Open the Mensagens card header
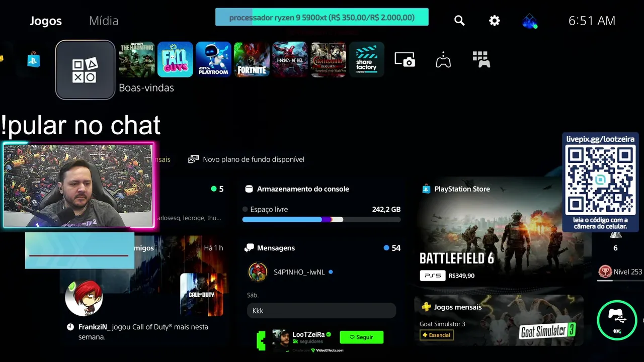Viewport: 644px width, 362px height. [x=321, y=248]
